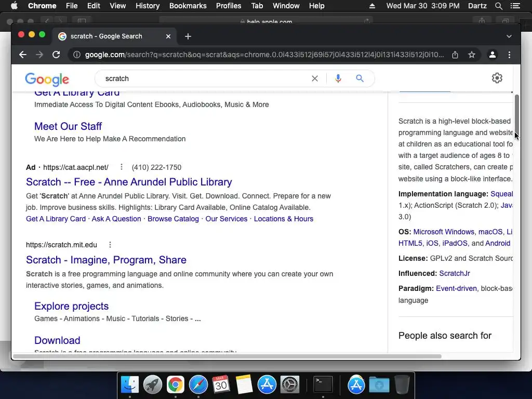Viewport: 532px width, 399px height.
Task: Open the Edit menu
Action: coord(94,6)
